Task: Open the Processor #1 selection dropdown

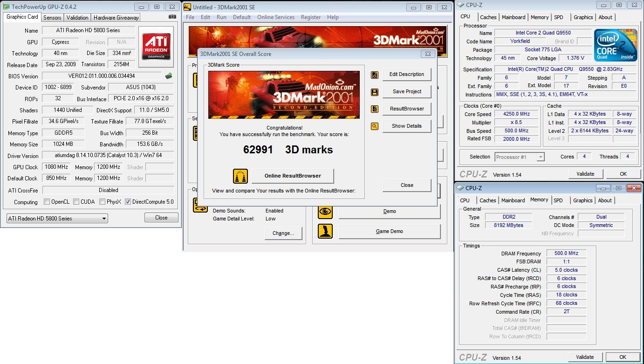Action: coord(520,157)
